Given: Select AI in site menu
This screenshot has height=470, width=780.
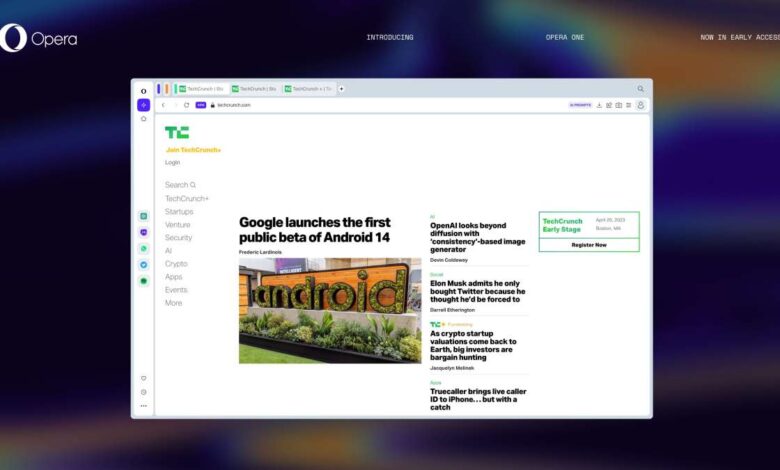Looking at the screenshot, I should click(x=168, y=251).
